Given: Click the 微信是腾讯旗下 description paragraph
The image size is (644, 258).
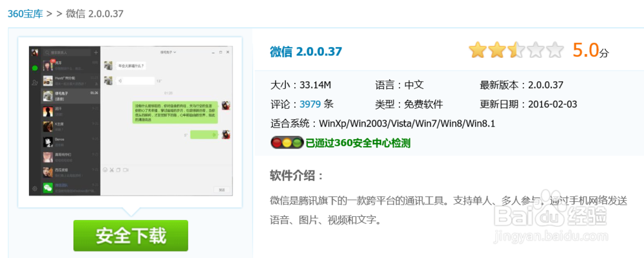Looking at the screenshot, I should 448,210.
